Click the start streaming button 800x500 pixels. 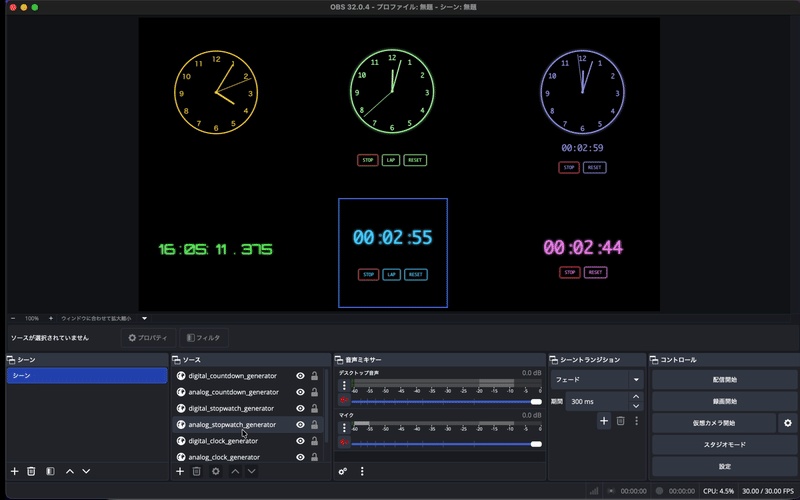(x=724, y=380)
